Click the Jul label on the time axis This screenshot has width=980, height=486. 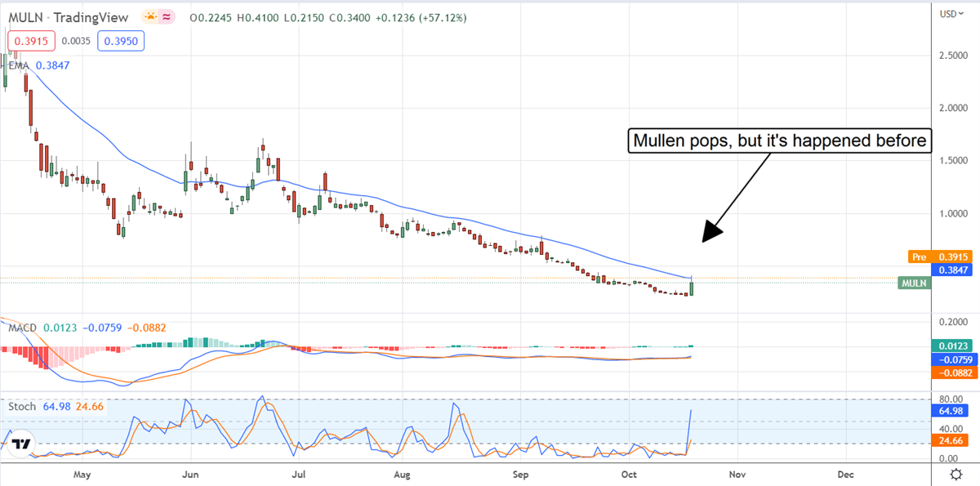click(298, 474)
